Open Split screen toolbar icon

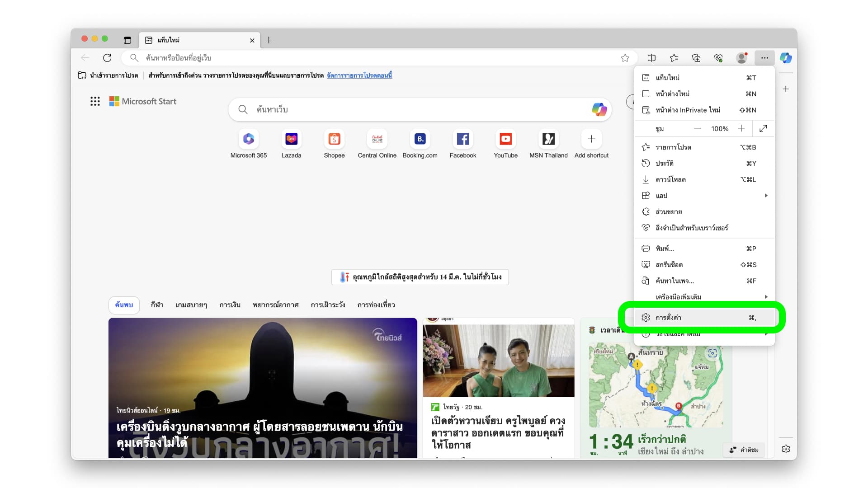(x=651, y=58)
